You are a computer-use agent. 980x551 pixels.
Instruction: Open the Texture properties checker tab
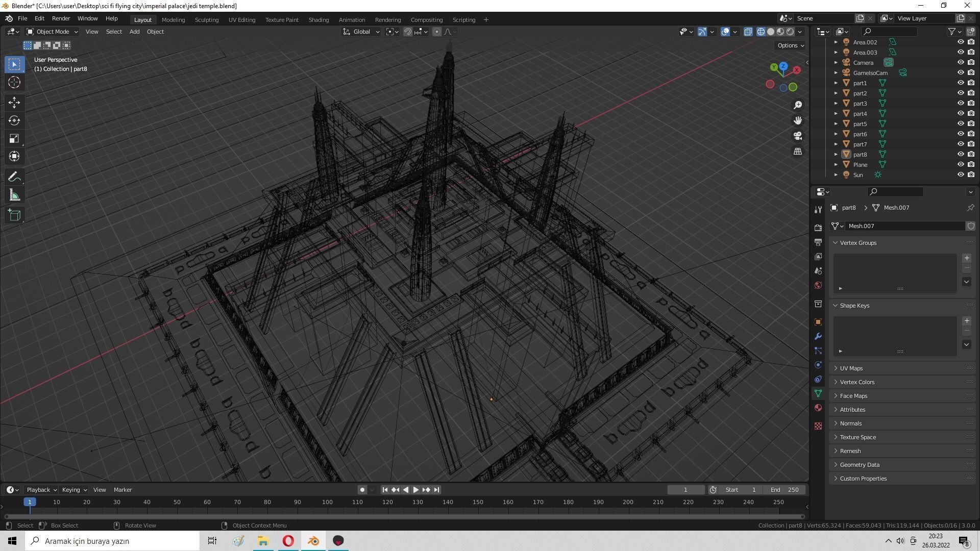pyautogui.click(x=818, y=426)
